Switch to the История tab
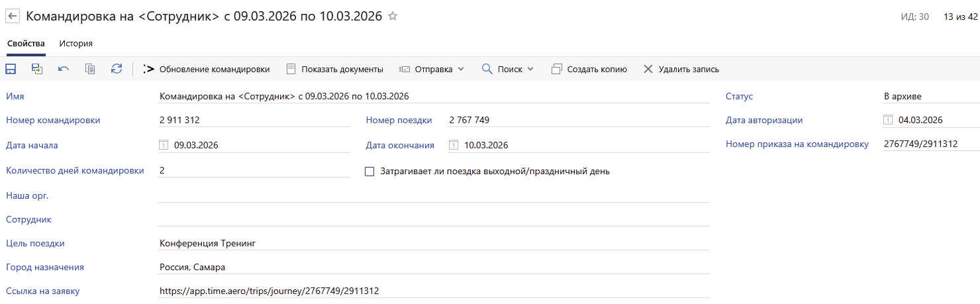The height and width of the screenshot is (304, 980). [75, 44]
